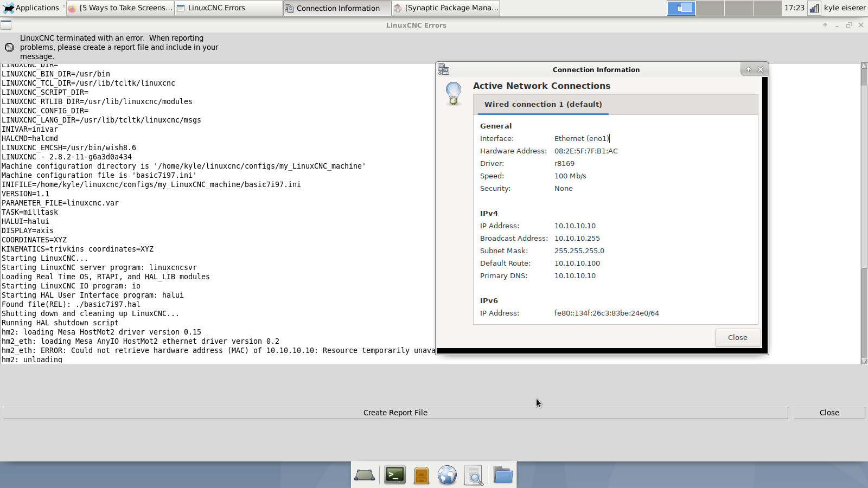Select the Wired connection 1 (default) tab

pos(543,105)
